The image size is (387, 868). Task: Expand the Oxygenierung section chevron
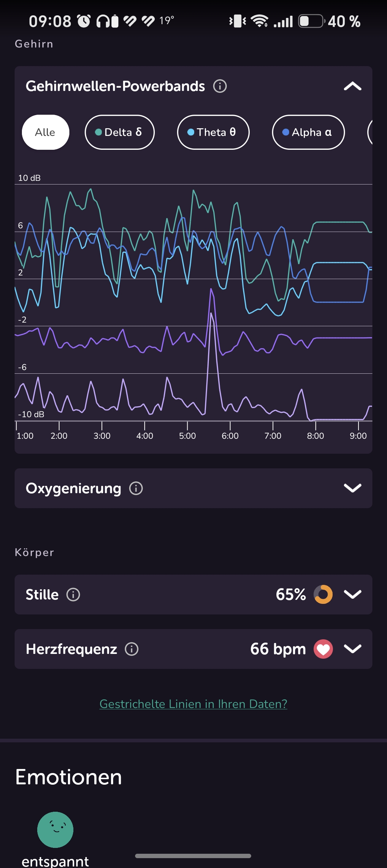pyautogui.click(x=353, y=488)
